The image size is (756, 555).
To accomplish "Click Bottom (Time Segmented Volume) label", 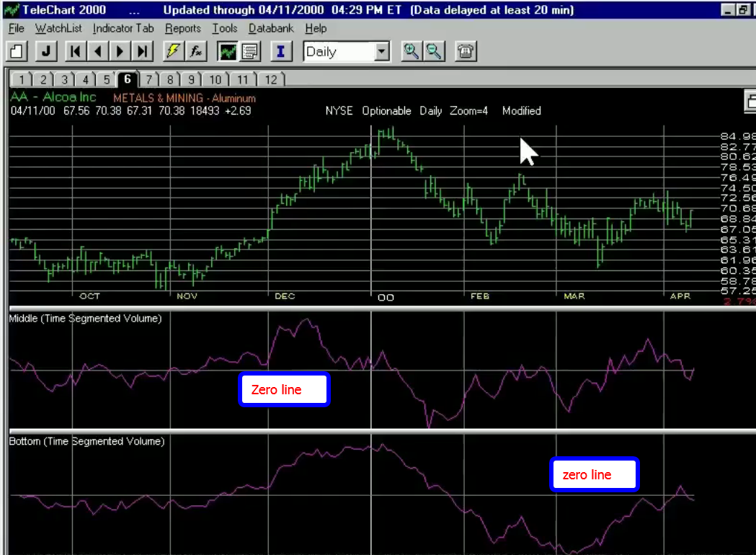I will [x=86, y=441].
